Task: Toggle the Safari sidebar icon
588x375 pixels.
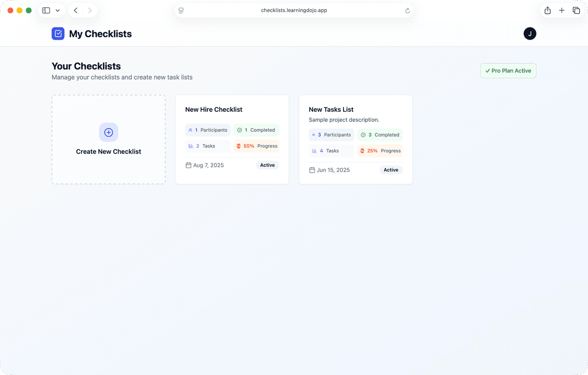Action: tap(46, 10)
